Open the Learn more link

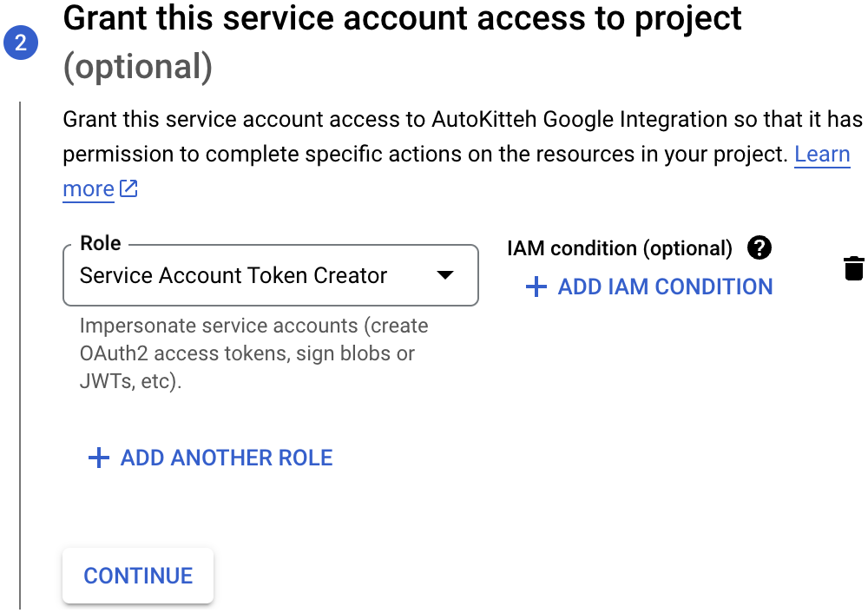tap(822, 155)
